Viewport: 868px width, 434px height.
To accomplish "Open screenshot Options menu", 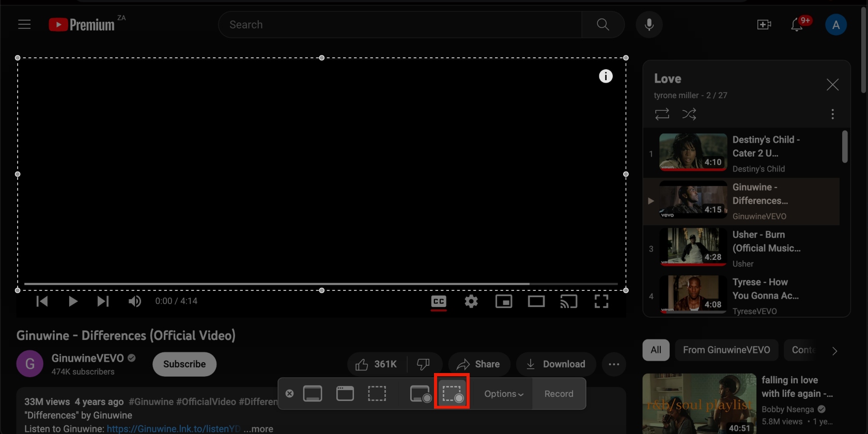I will click(504, 394).
